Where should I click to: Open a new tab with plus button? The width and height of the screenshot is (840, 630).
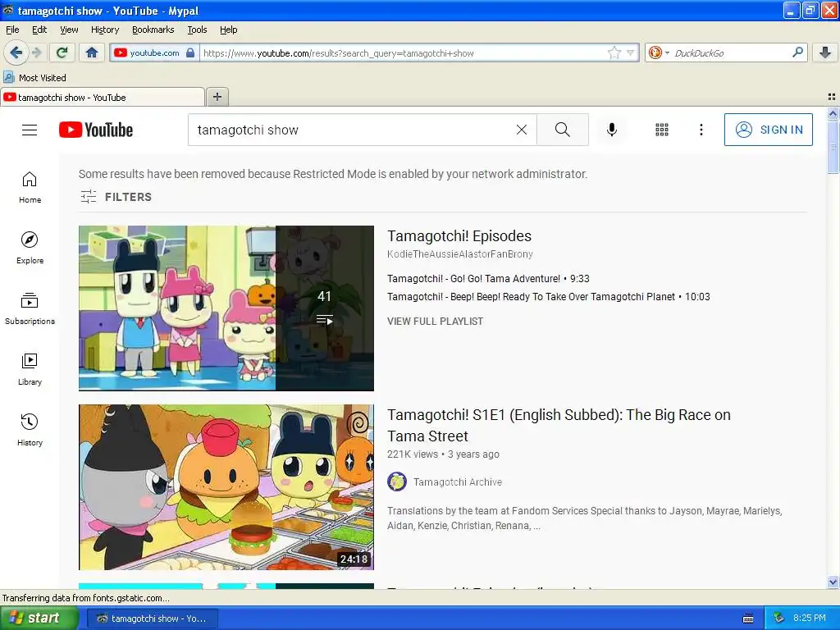(x=217, y=97)
